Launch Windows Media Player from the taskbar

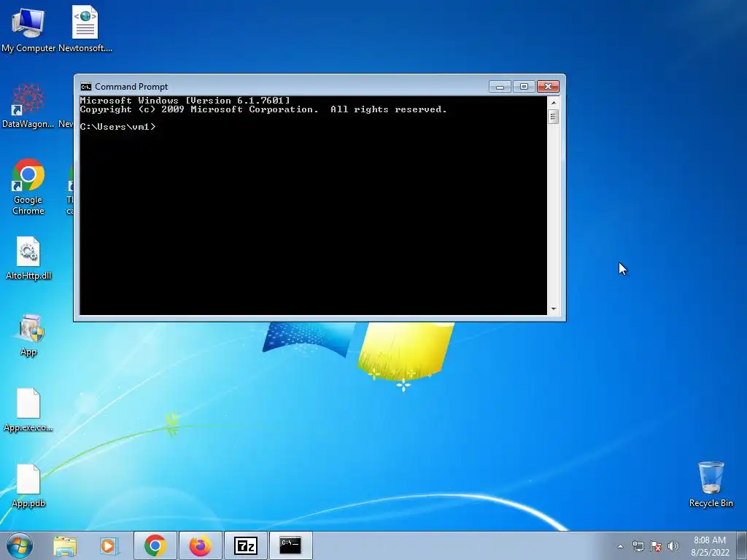click(109, 545)
